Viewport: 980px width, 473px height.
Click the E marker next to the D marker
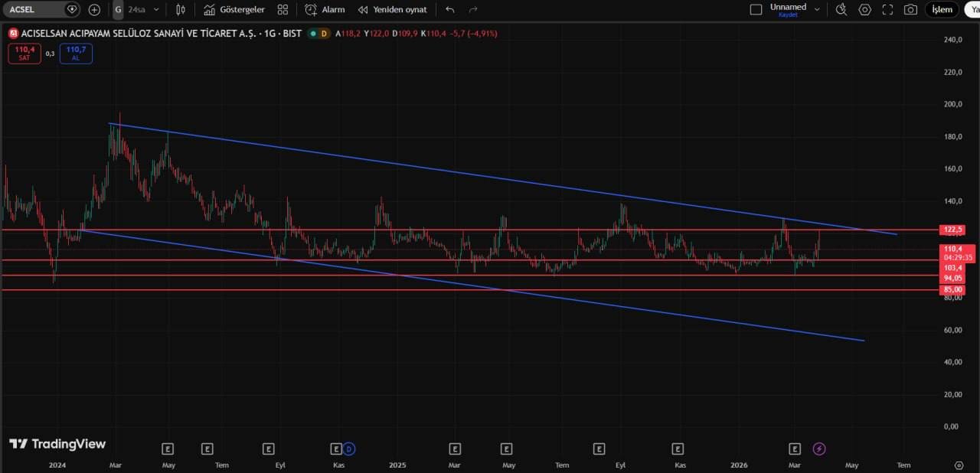pos(335,449)
